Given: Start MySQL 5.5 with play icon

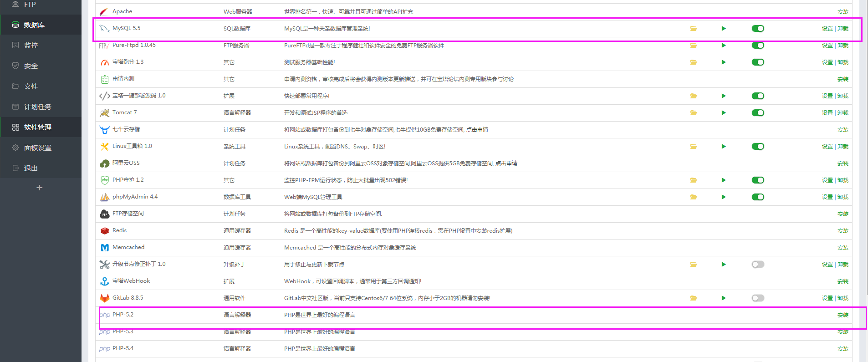Looking at the screenshot, I should click(x=724, y=29).
